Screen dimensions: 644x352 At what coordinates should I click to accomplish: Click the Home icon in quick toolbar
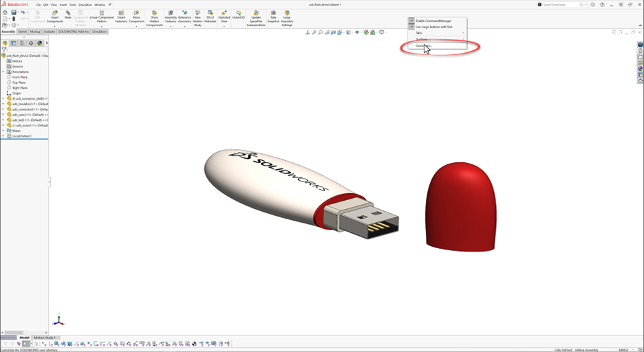coord(5,12)
